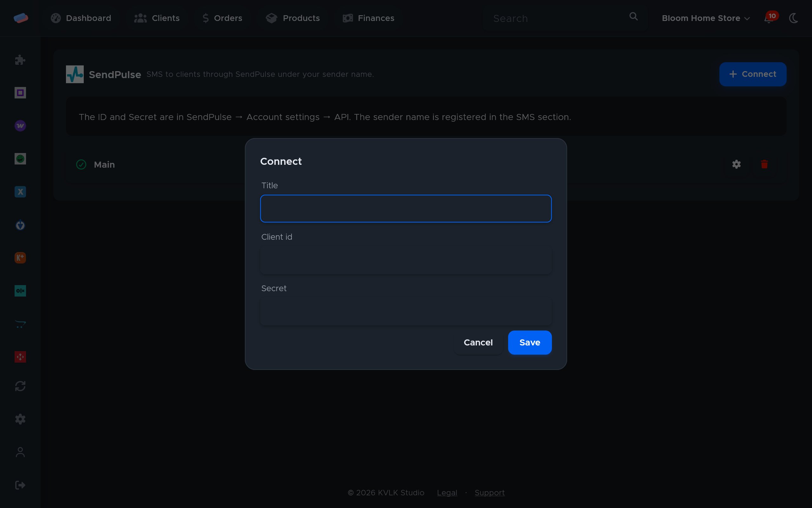This screenshot has height=508, width=812.
Task: Open the Orders menu
Action: coord(222,18)
